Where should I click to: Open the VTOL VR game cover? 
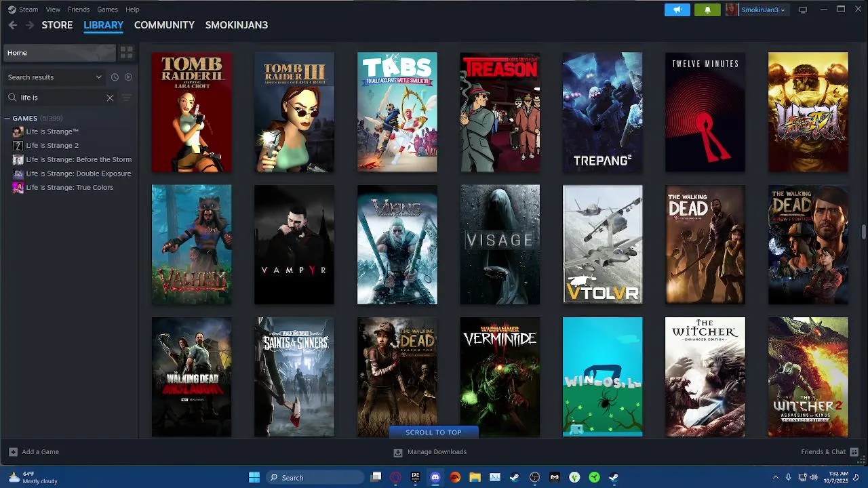point(603,245)
